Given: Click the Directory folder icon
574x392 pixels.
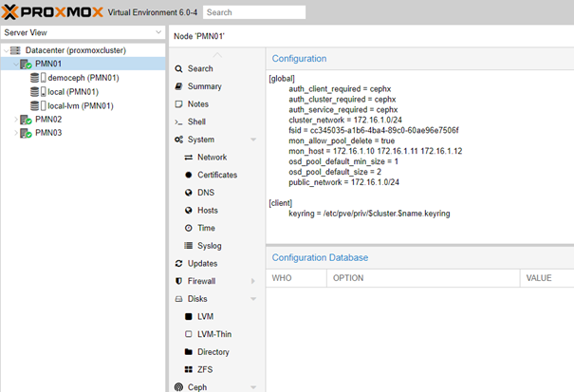Looking at the screenshot, I should (x=189, y=352).
